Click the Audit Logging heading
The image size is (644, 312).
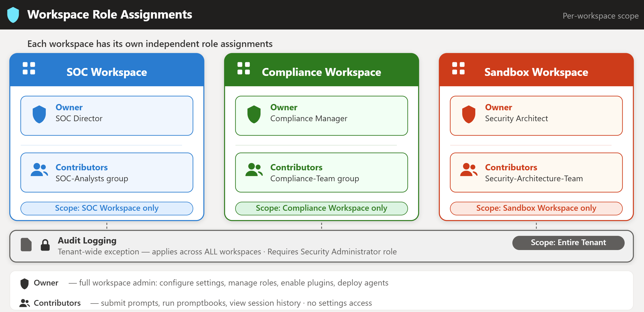87,240
